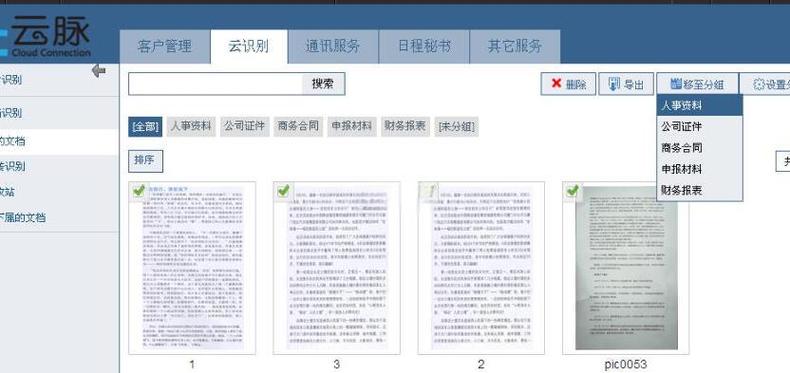
Task: Open the 通讯服务 tab
Action: [x=333, y=47]
